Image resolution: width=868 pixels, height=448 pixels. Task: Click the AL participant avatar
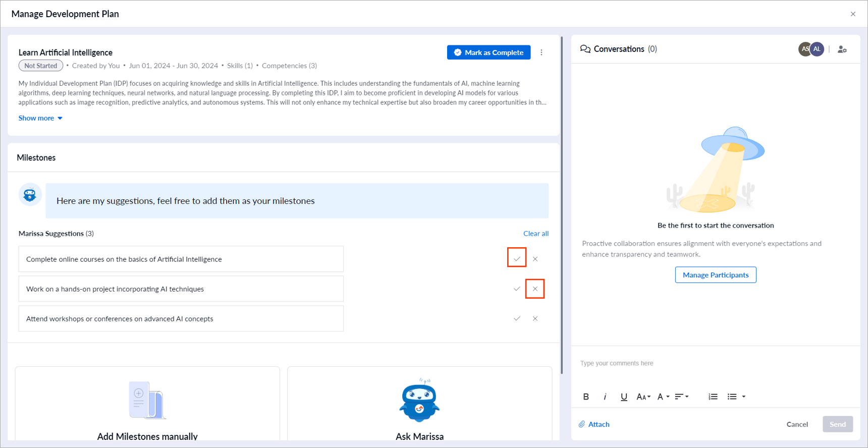(817, 49)
